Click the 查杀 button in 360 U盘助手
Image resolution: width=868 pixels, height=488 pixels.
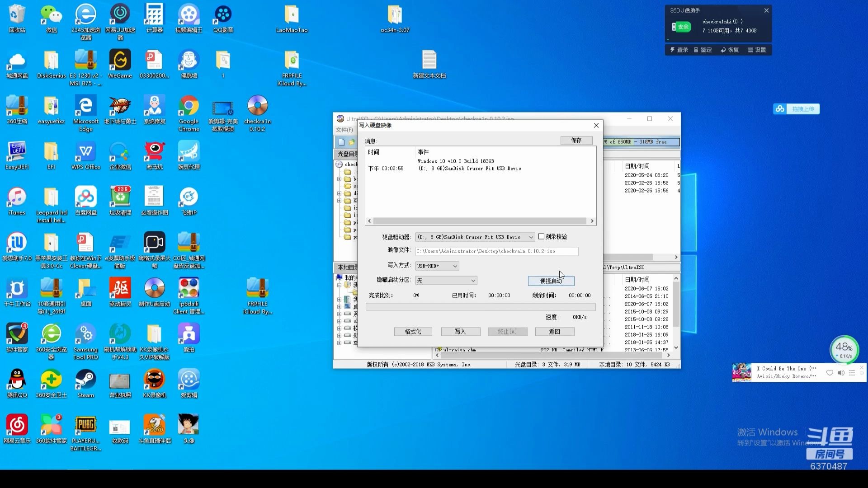(x=679, y=50)
